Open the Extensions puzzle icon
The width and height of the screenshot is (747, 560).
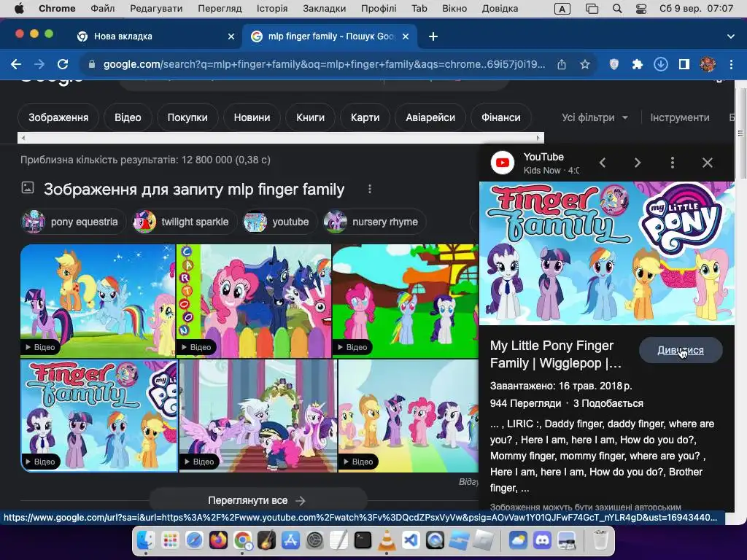coord(638,64)
